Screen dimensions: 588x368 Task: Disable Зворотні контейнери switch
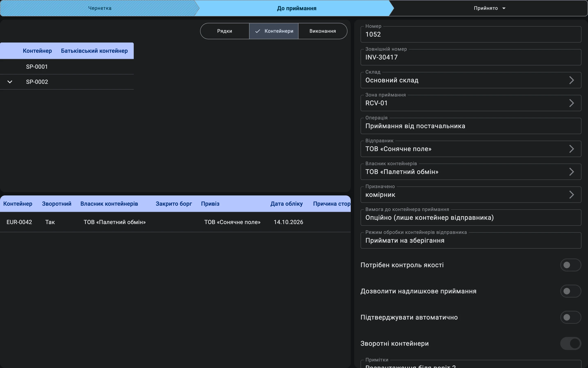coord(570,343)
